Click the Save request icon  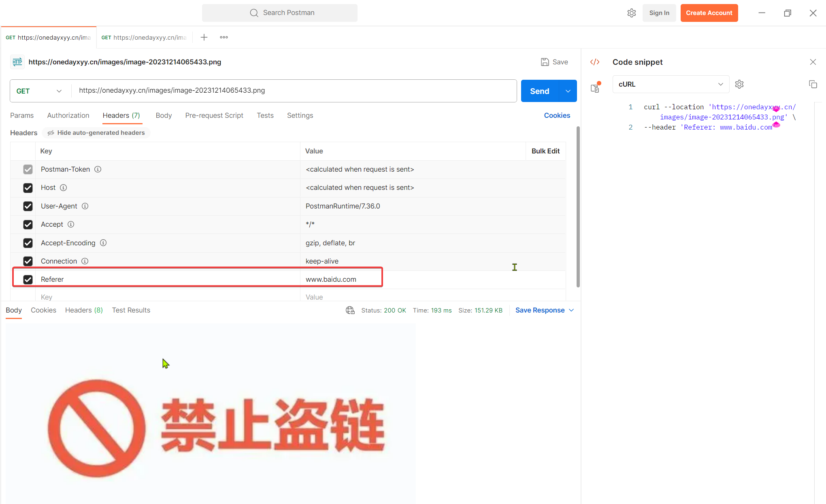click(x=546, y=62)
